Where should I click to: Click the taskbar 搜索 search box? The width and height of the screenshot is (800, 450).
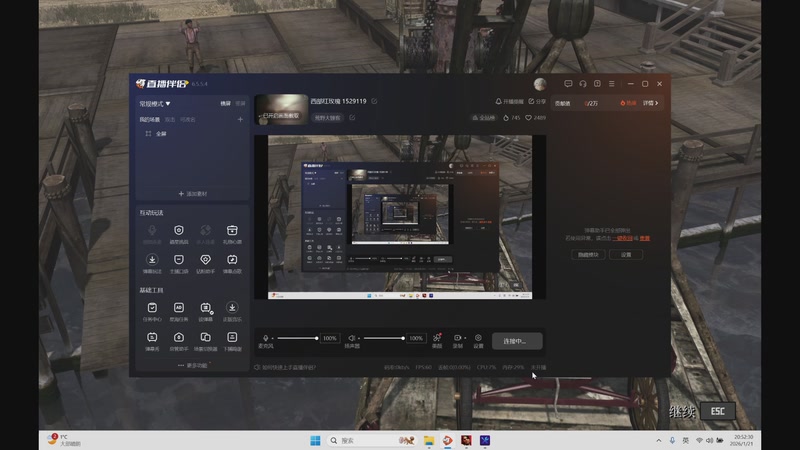371,440
